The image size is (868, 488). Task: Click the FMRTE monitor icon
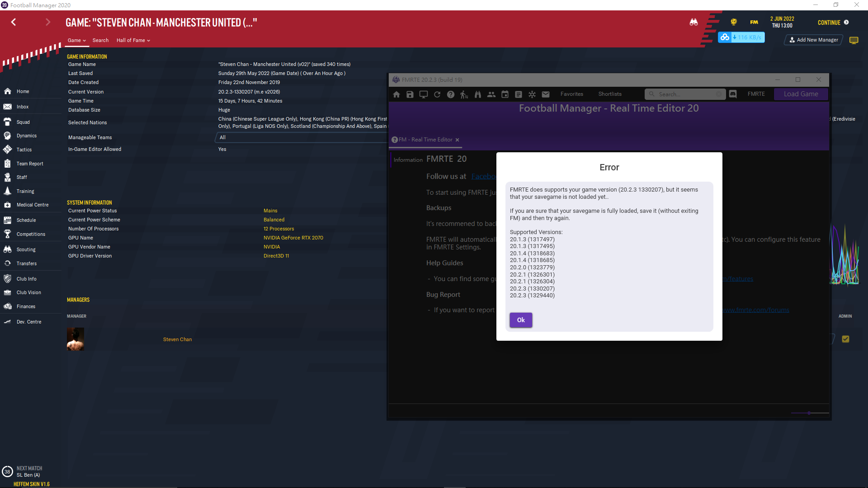(x=424, y=94)
